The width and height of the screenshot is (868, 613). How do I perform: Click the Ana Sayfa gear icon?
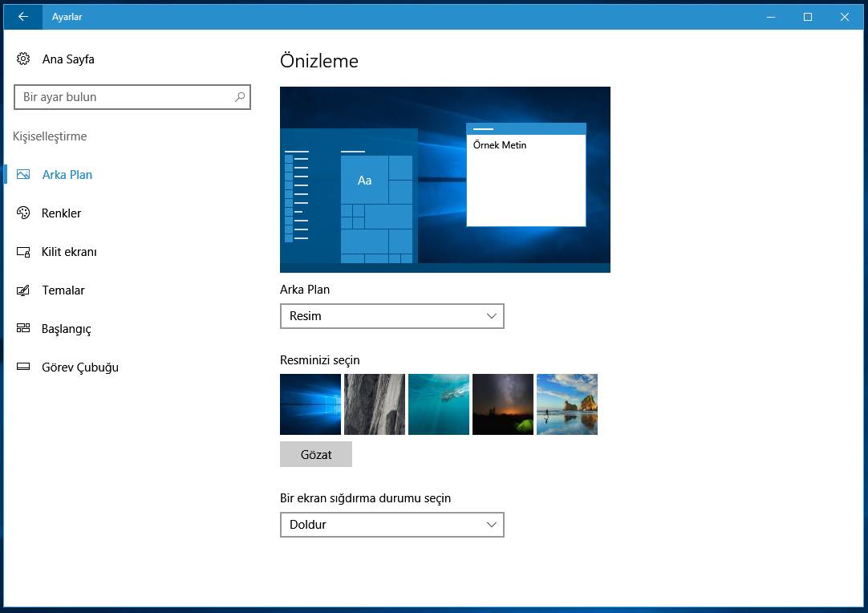23,59
